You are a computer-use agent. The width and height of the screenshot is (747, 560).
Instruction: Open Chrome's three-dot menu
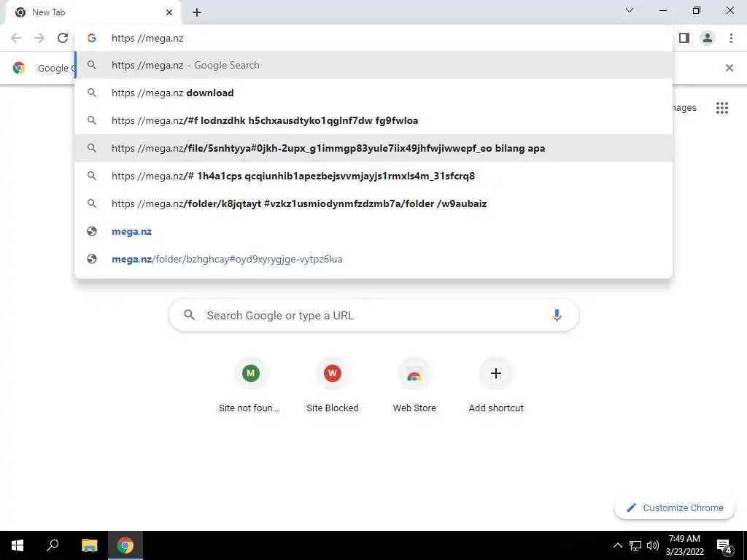[731, 38]
